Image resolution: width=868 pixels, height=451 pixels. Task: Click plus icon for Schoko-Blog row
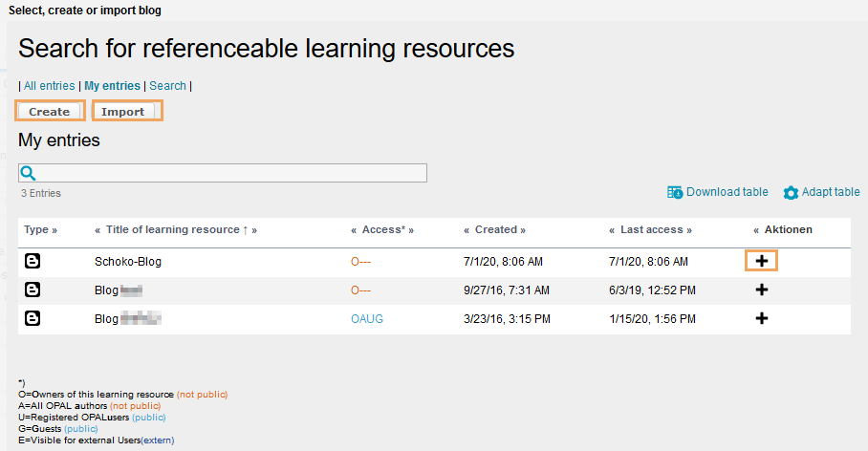[762, 261]
